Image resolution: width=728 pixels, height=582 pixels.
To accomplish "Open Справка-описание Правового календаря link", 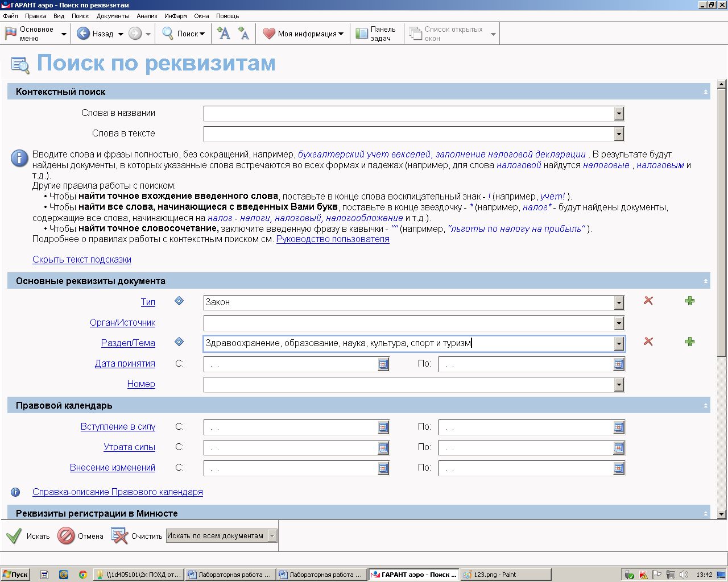I will (118, 492).
